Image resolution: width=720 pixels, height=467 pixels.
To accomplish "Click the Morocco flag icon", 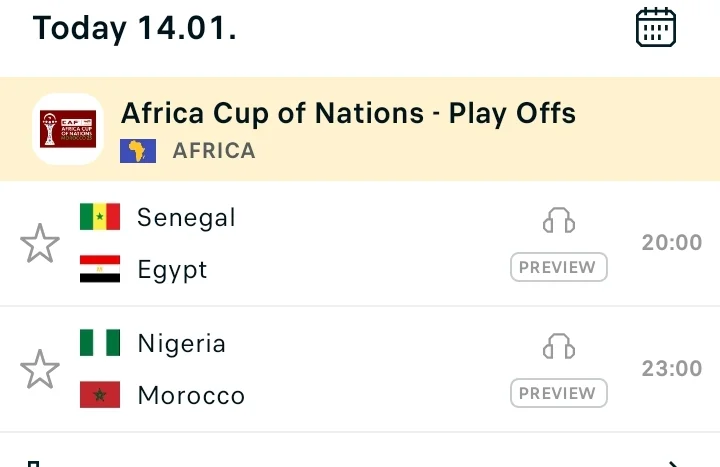I will 100,395.
